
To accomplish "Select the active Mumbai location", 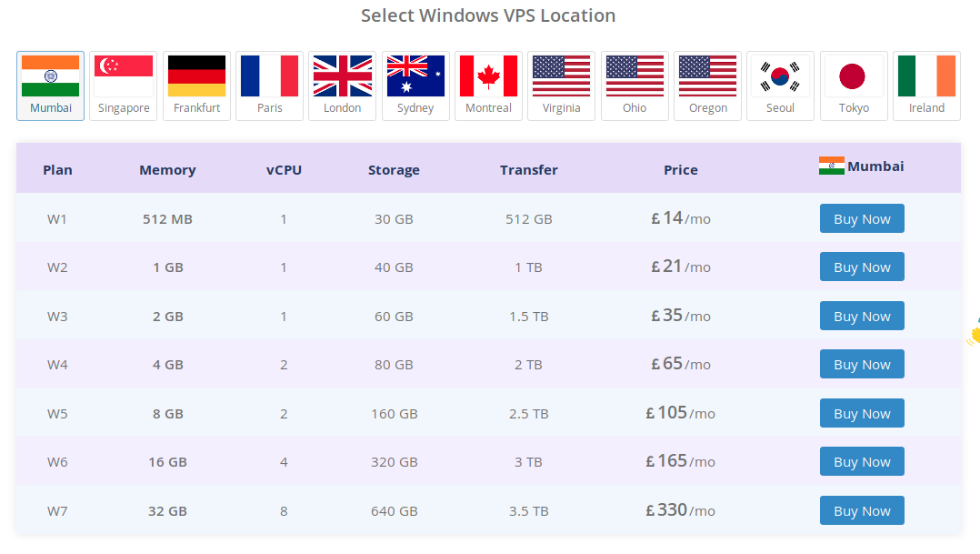I will [x=51, y=86].
